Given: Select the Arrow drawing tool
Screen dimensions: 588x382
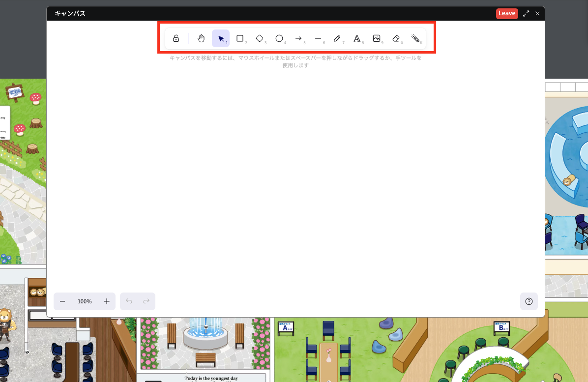Looking at the screenshot, I should point(298,38).
